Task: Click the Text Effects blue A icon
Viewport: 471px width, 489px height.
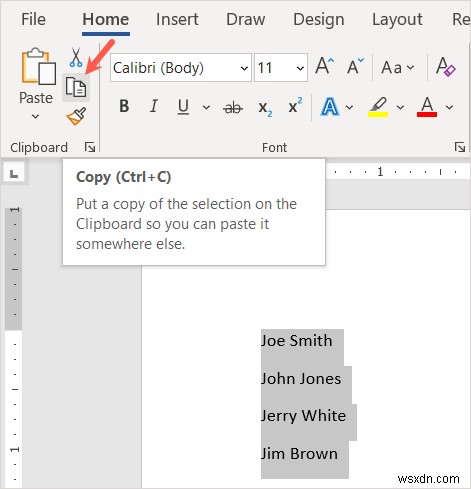Action: click(x=330, y=107)
